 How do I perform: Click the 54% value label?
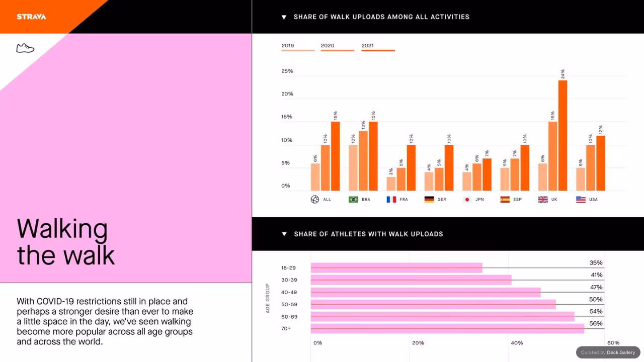(596, 312)
